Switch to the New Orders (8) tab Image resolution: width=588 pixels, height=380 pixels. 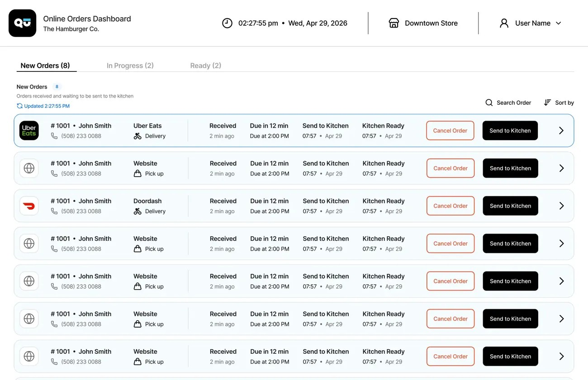45,66
